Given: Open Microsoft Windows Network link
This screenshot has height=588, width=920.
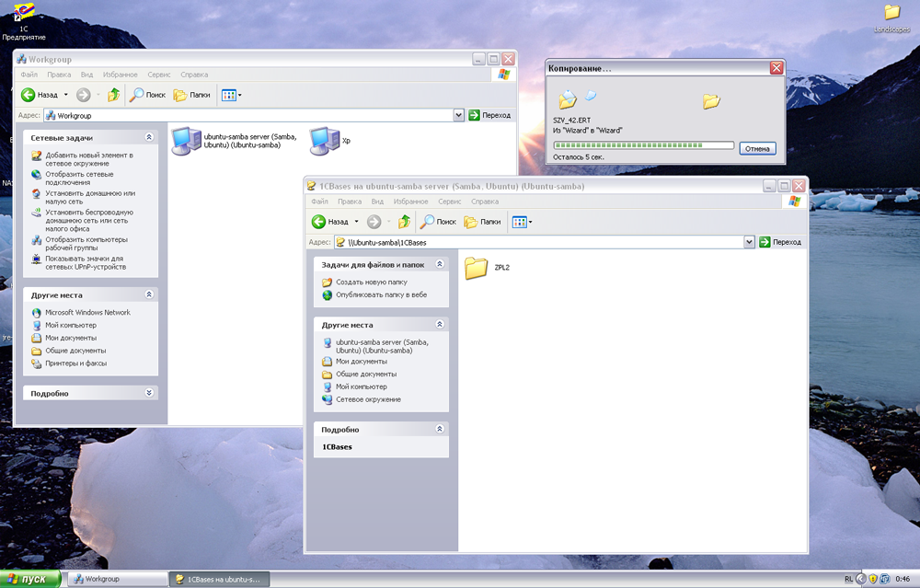Looking at the screenshot, I should tap(87, 312).
